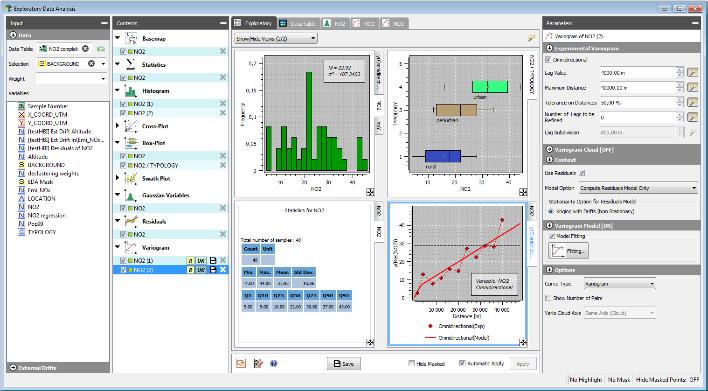Minimize the Contents panel

(x=223, y=23)
